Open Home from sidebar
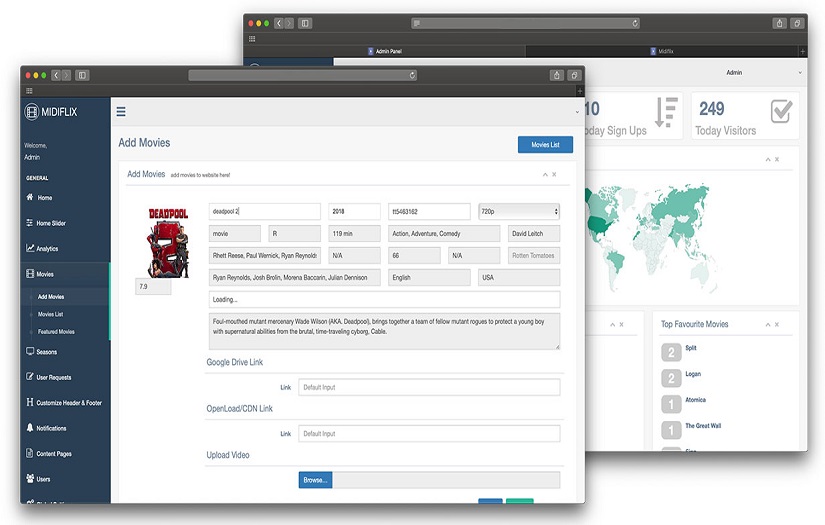The image size is (825, 525). (39, 198)
